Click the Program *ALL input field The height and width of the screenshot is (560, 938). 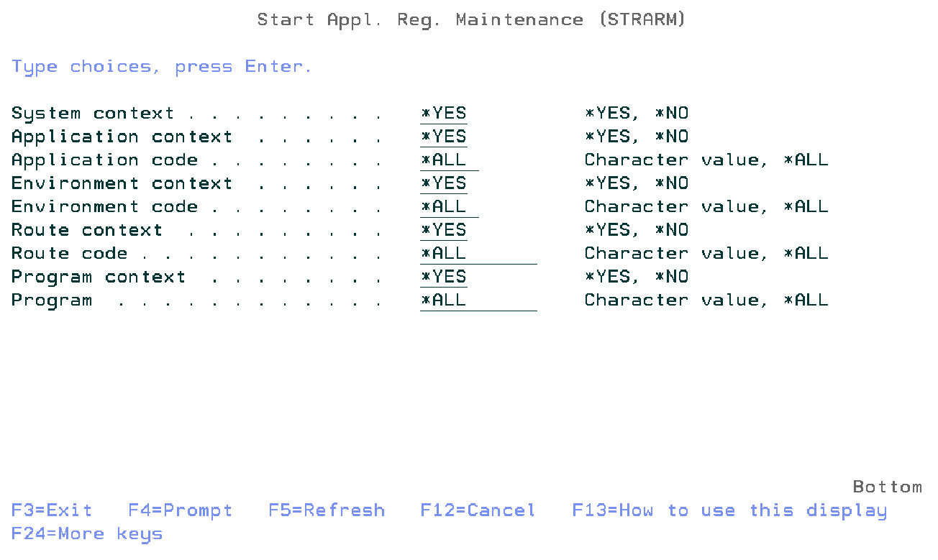(478, 300)
